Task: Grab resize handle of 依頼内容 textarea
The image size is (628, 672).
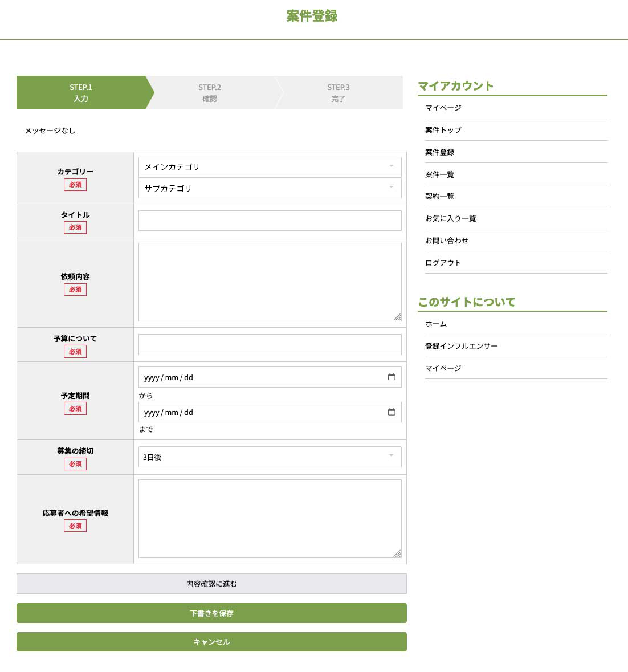Action: (x=397, y=317)
